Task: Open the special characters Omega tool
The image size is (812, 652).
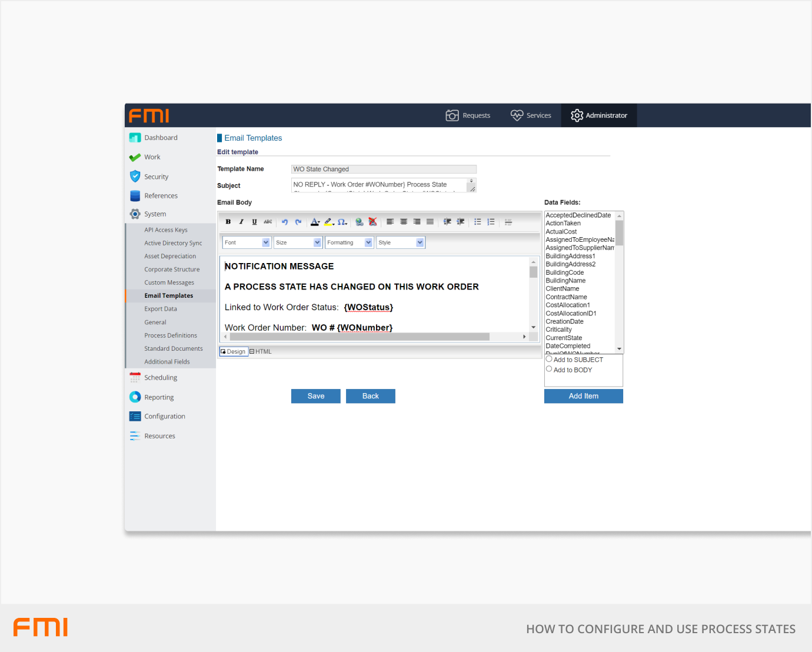Action: click(x=341, y=222)
